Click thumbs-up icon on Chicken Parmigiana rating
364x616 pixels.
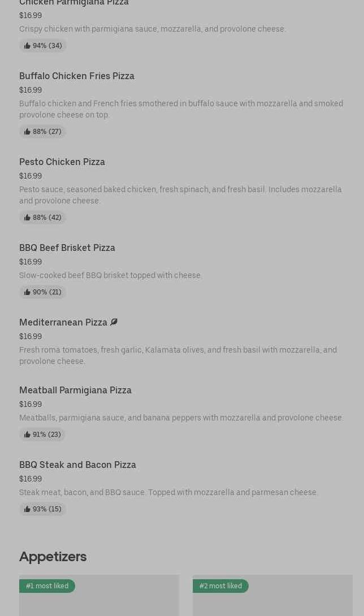27,46
